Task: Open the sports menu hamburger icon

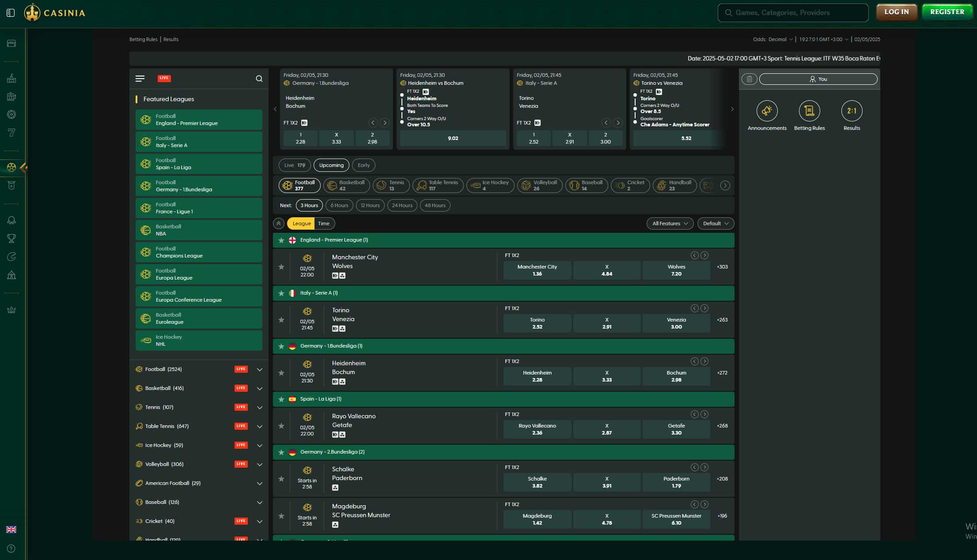Action: click(x=140, y=79)
